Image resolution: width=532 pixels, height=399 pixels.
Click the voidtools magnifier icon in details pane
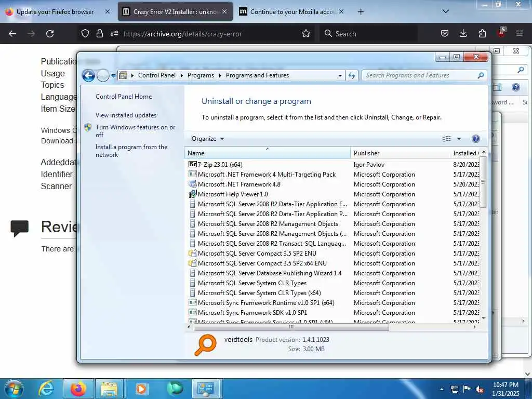pos(205,345)
